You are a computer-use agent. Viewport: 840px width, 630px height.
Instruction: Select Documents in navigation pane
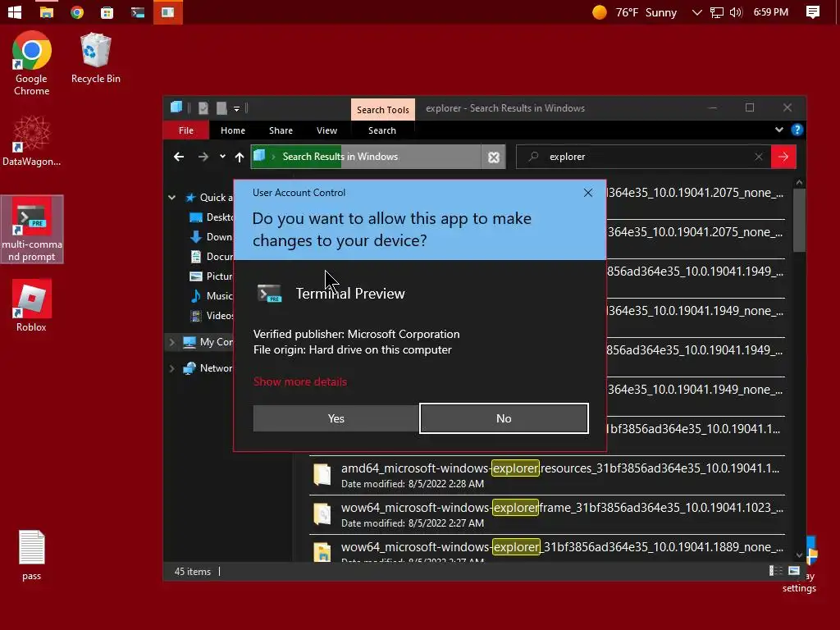click(x=212, y=257)
